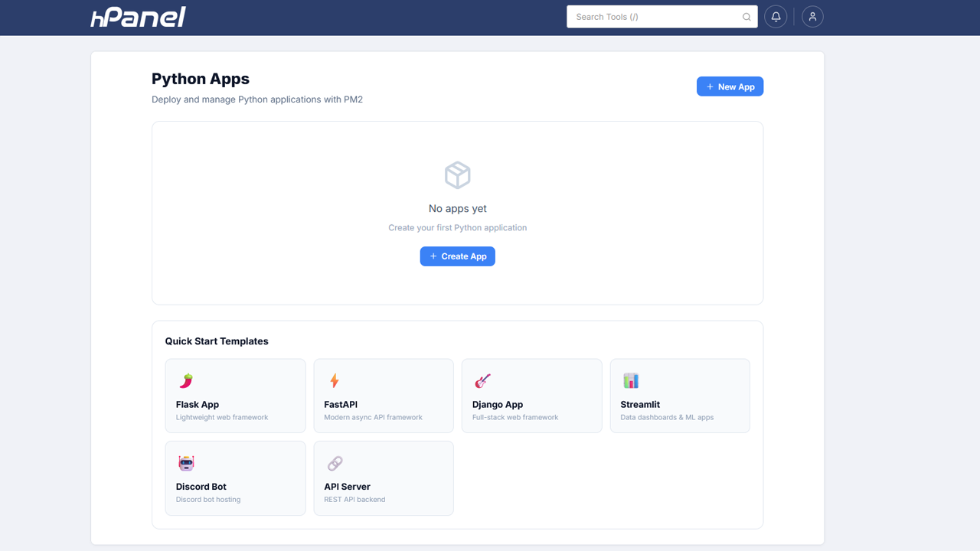Viewport: 980px width, 551px height.
Task: Click the Streamlit bar chart icon
Action: pos(631,380)
